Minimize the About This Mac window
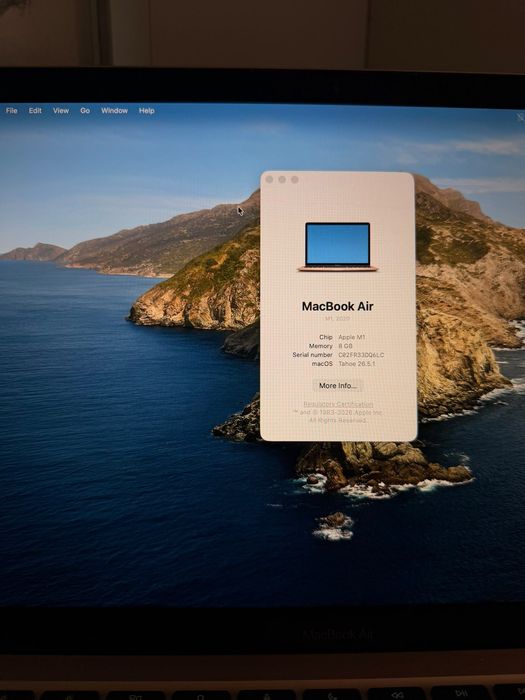 tap(282, 179)
